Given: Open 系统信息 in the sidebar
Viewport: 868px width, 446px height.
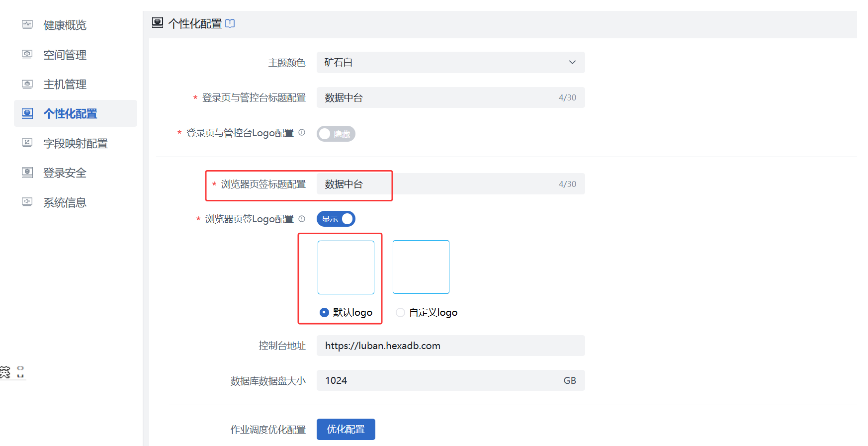Looking at the screenshot, I should (65, 202).
